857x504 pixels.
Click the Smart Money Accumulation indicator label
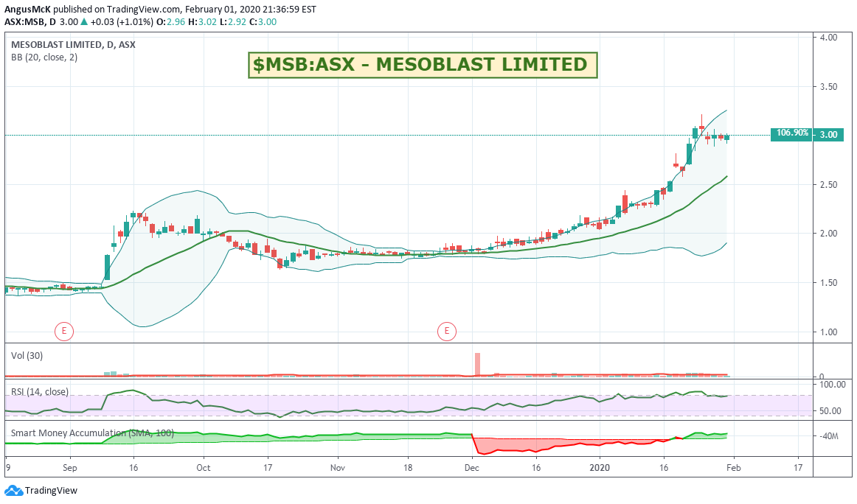[92, 433]
